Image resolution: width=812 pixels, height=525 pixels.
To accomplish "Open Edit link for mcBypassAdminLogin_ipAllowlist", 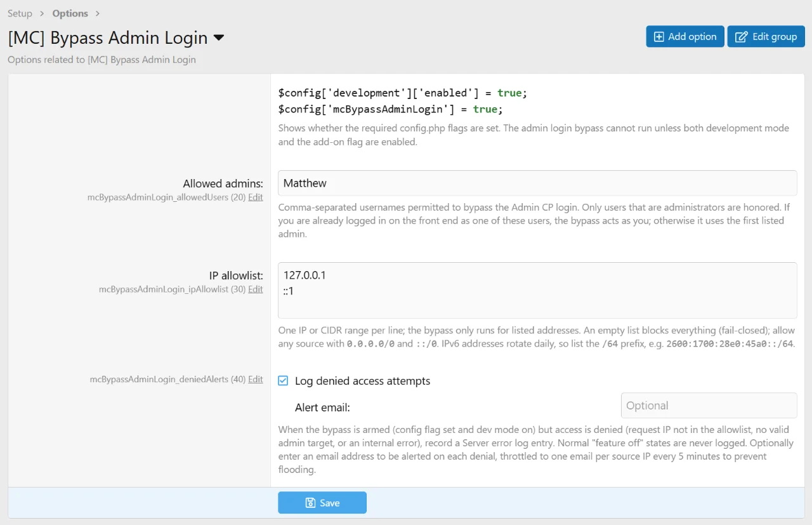I will (x=256, y=289).
